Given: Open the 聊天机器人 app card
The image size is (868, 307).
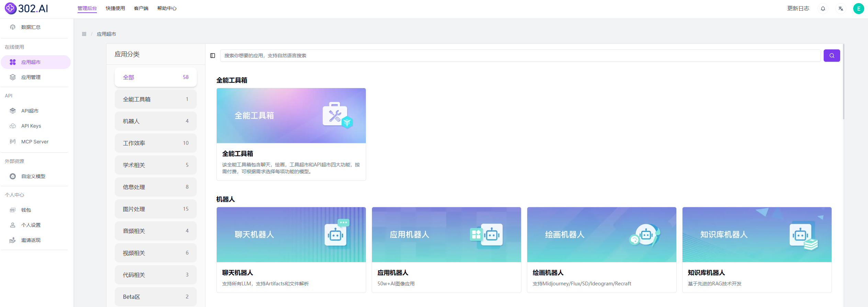Looking at the screenshot, I should 291,250.
